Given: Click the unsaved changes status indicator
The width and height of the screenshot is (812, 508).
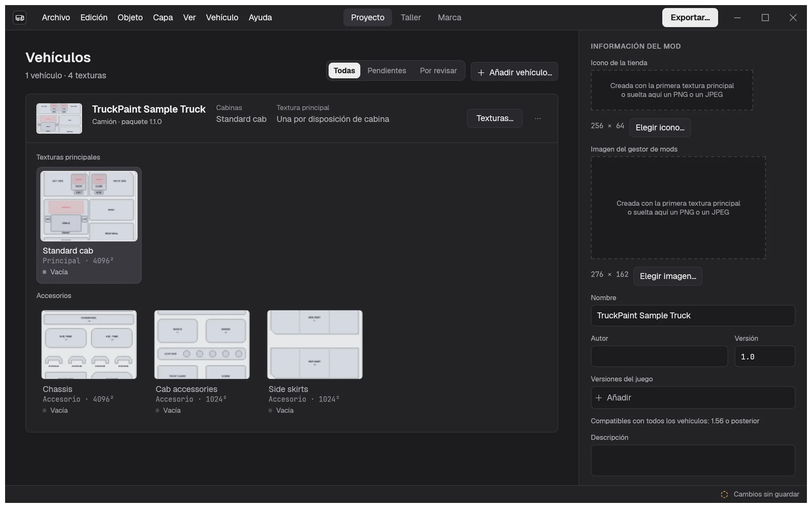Looking at the screenshot, I should tap(760, 494).
